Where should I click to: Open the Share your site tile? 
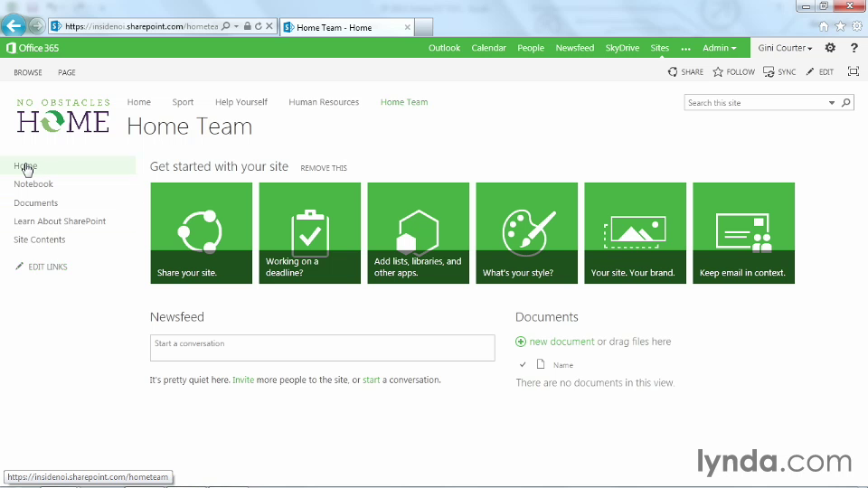tap(202, 233)
